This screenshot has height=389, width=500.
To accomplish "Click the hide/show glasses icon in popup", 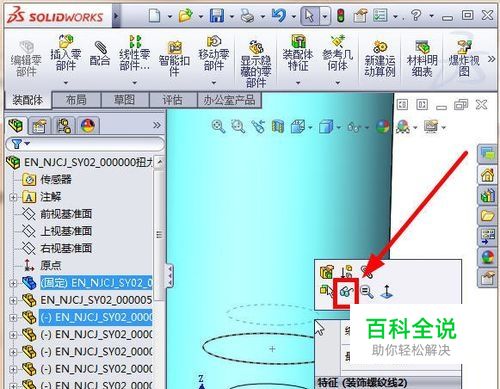I will 346,291.
